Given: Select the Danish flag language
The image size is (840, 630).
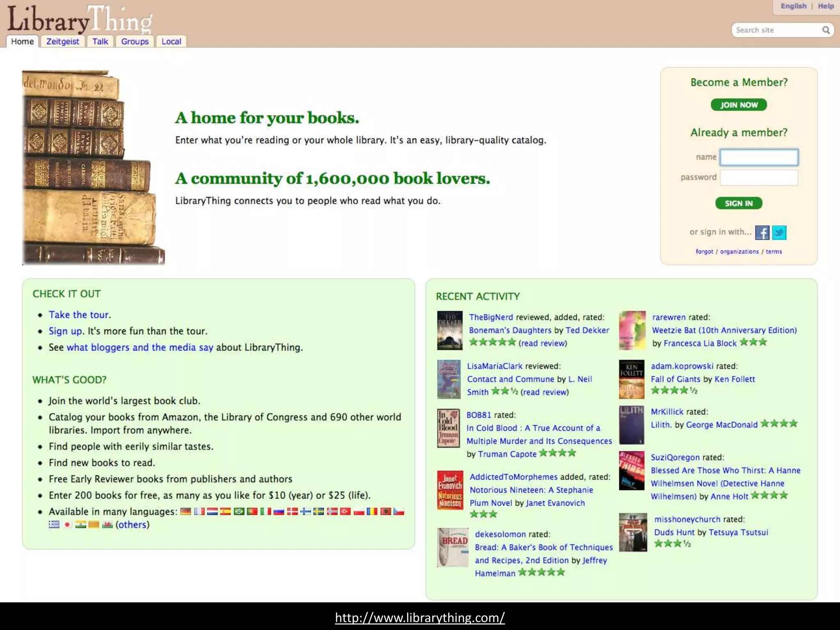Looking at the screenshot, I should click(x=292, y=511).
